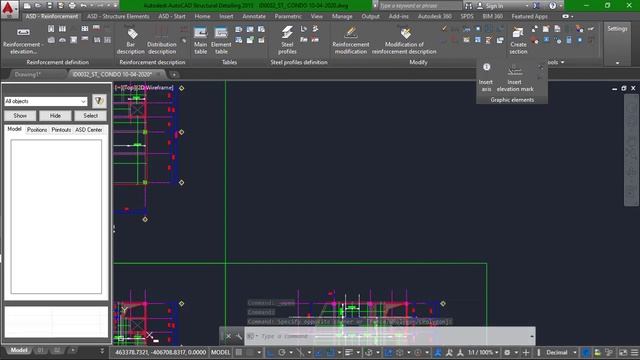Image resolution: width=640 pixels, height=360 pixels.
Task: Select Modification of reinforcement description tool
Action: coord(404,41)
